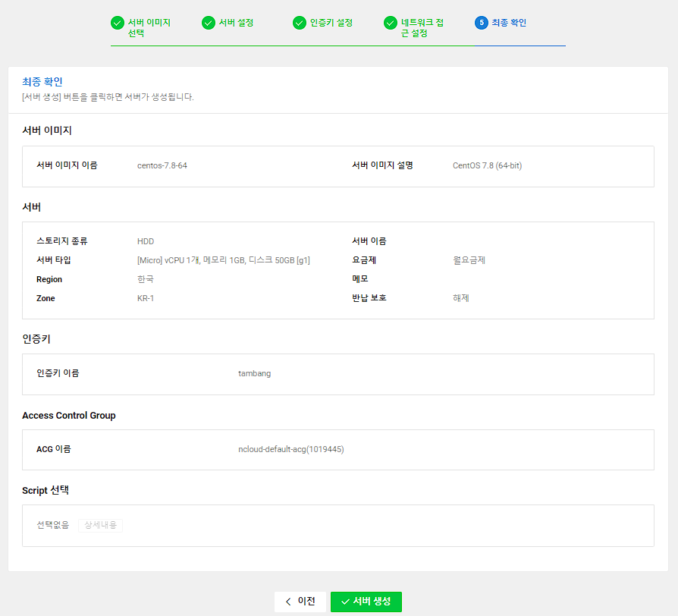
Task: Click the blue step 5 circle icon
Action: tap(482, 23)
